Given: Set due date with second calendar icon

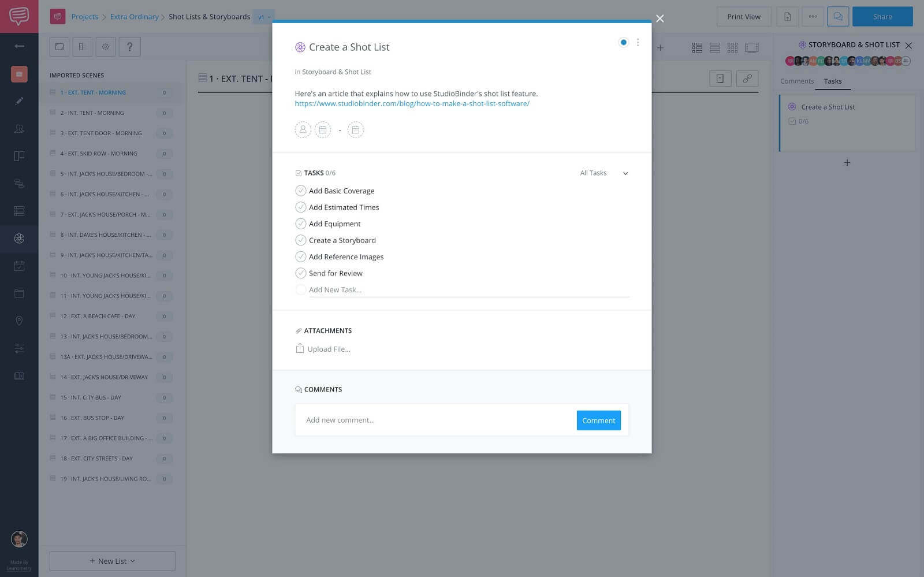Looking at the screenshot, I should (356, 130).
